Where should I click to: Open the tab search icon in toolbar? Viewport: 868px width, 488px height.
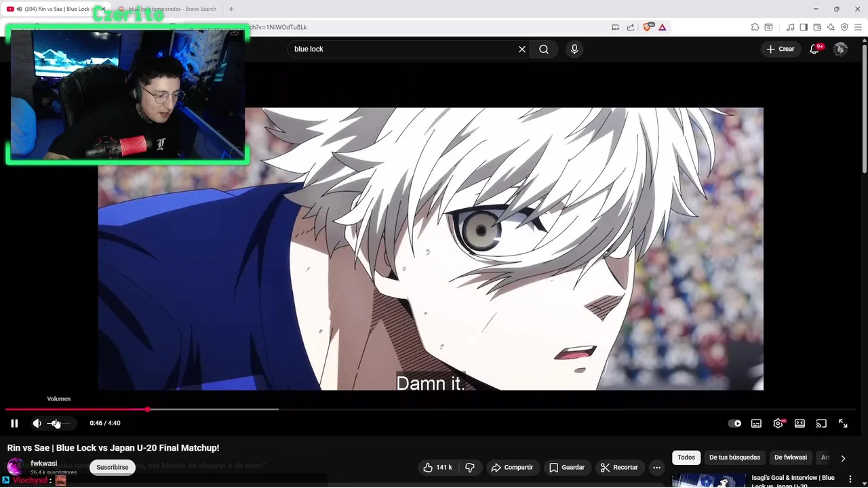769,27
